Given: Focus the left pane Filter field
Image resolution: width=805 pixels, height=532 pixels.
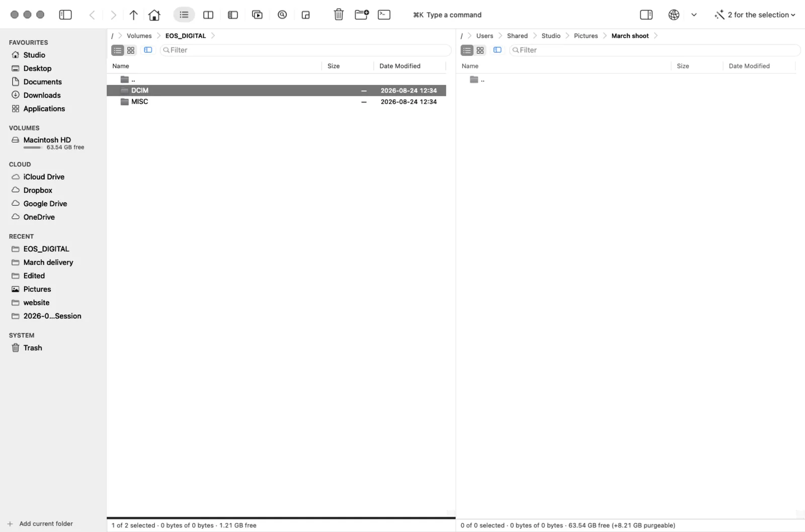Looking at the screenshot, I should [x=305, y=50].
